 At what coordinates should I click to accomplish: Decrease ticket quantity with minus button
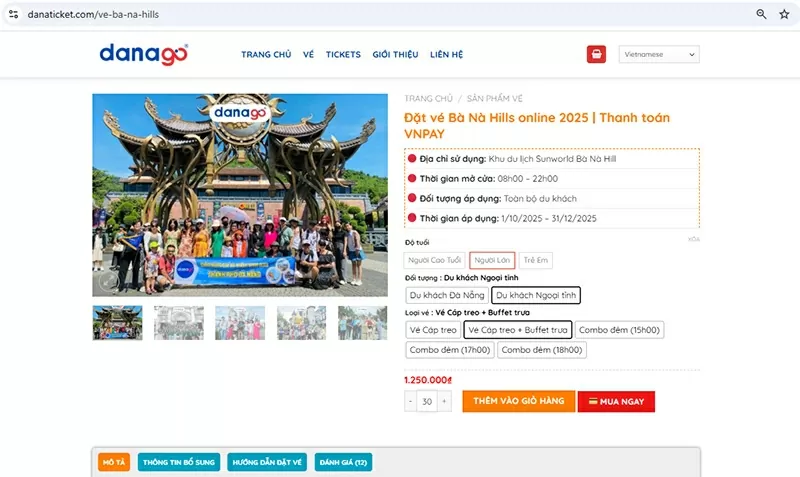(410, 401)
